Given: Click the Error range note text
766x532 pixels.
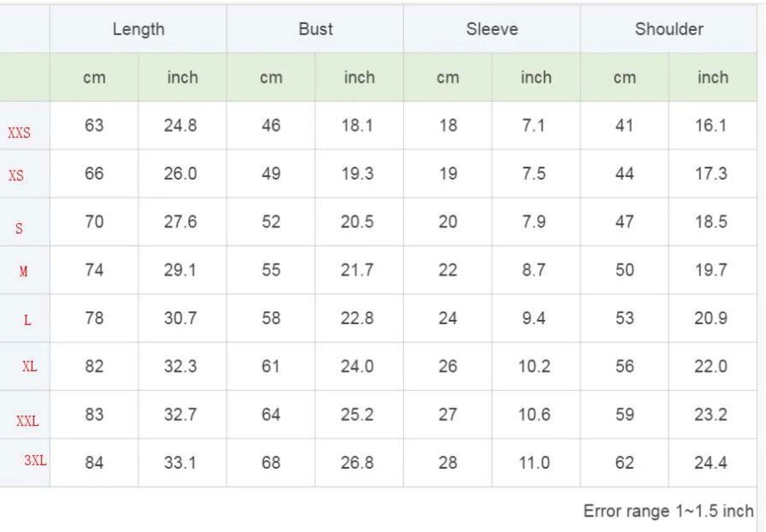Looking at the screenshot, I should (x=668, y=511).
